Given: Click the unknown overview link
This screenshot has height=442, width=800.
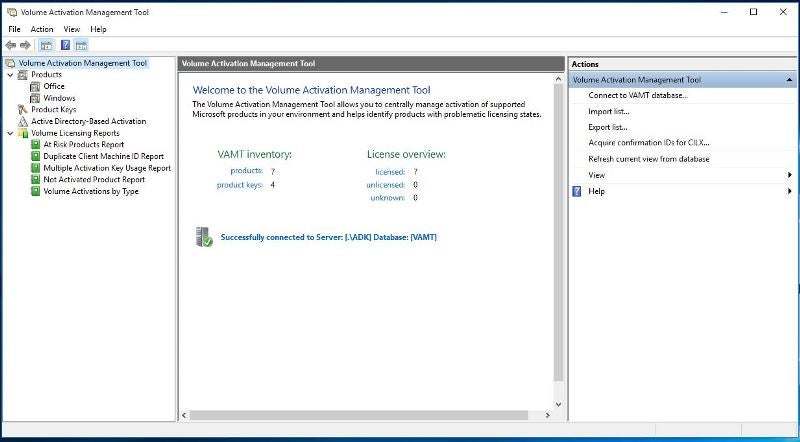Looking at the screenshot, I should (x=388, y=198).
